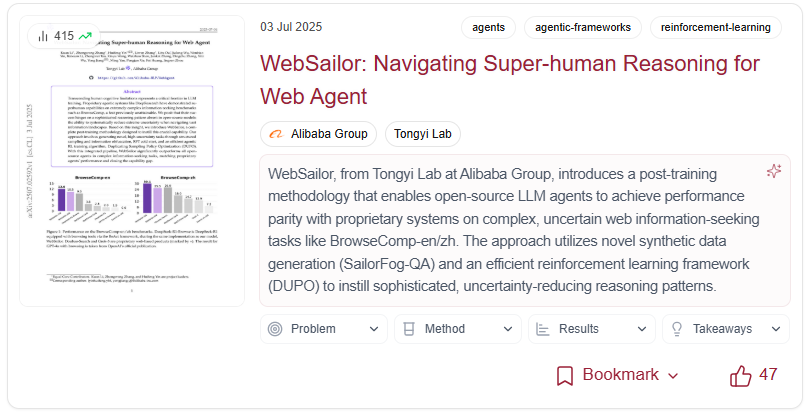
Task: Click the sparkle AI summary icon
Action: 773,171
